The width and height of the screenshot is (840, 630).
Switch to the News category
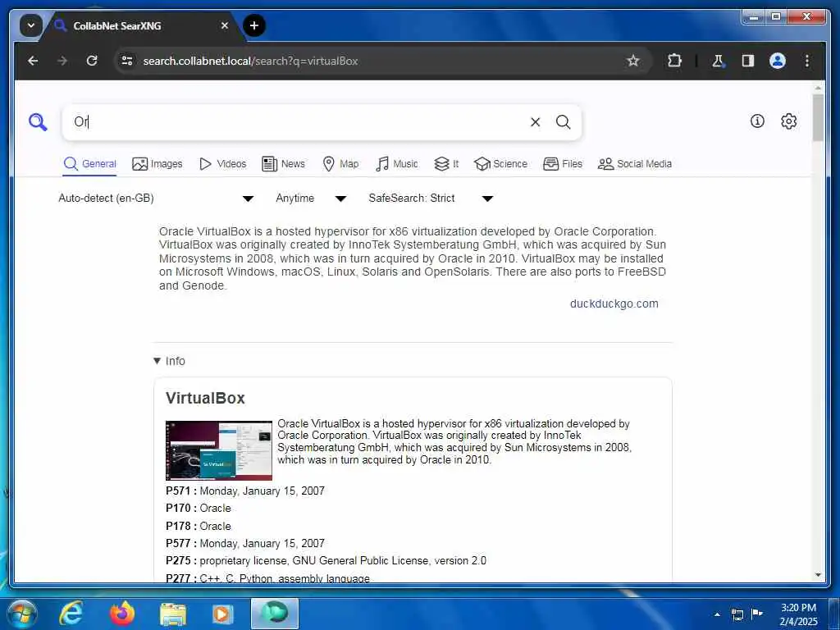tap(283, 164)
